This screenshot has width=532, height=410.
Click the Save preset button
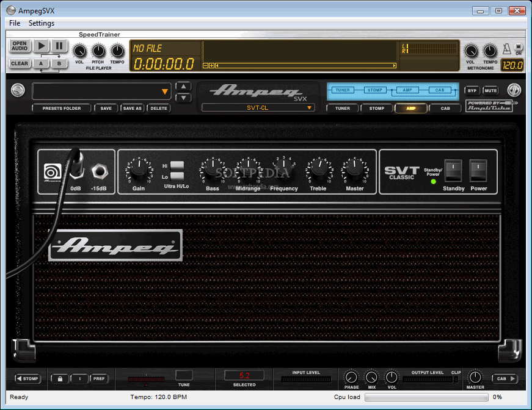click(x=106, y=109)
